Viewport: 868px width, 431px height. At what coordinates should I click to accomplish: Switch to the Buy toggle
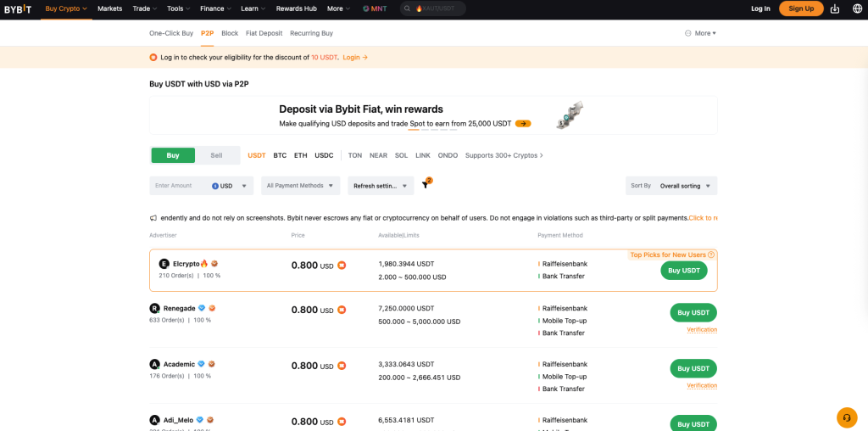173,155
